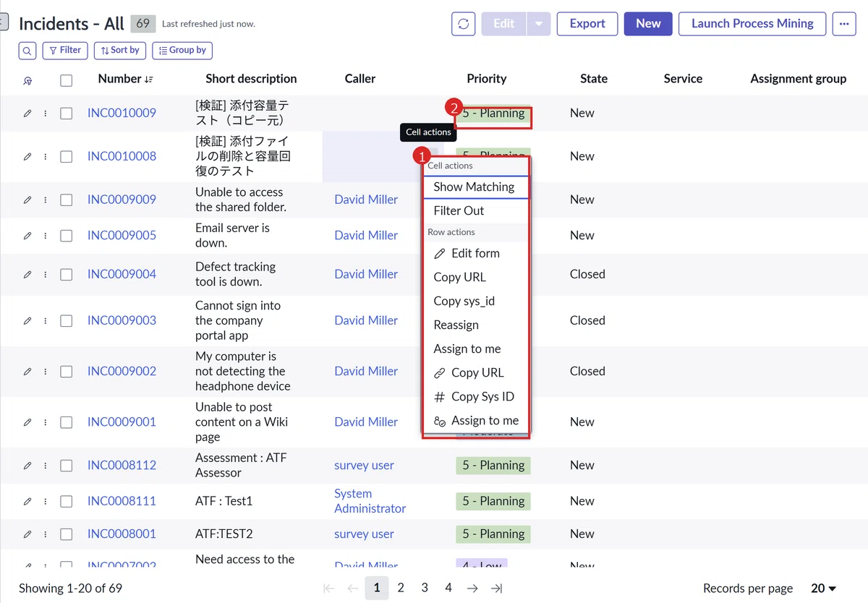This screenshot has width=868, height=603.
Task: Click the pencil edit icon for INC0009004
Action: click(x=27, y=275)
